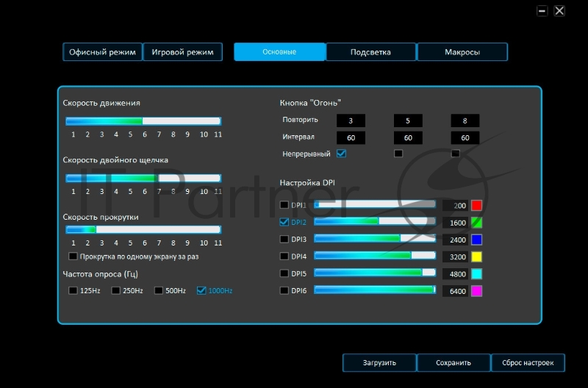Uncheck the DPI2 checkbox
This screenshot has width=588, height=388.
285,222
